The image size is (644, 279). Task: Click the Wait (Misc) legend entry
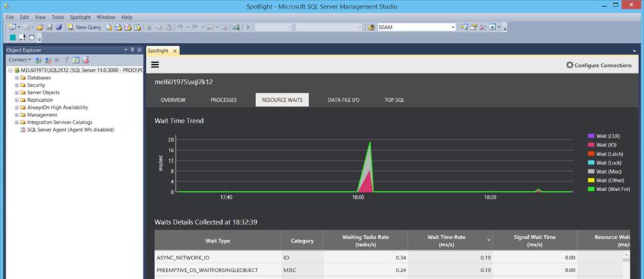coord(605,172)
